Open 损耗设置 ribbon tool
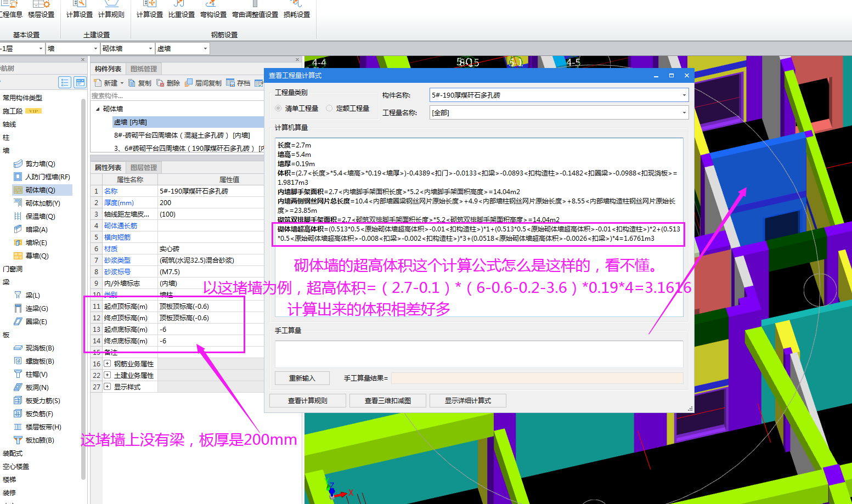This screenshot has height=504, width=852. coord(297,9)
